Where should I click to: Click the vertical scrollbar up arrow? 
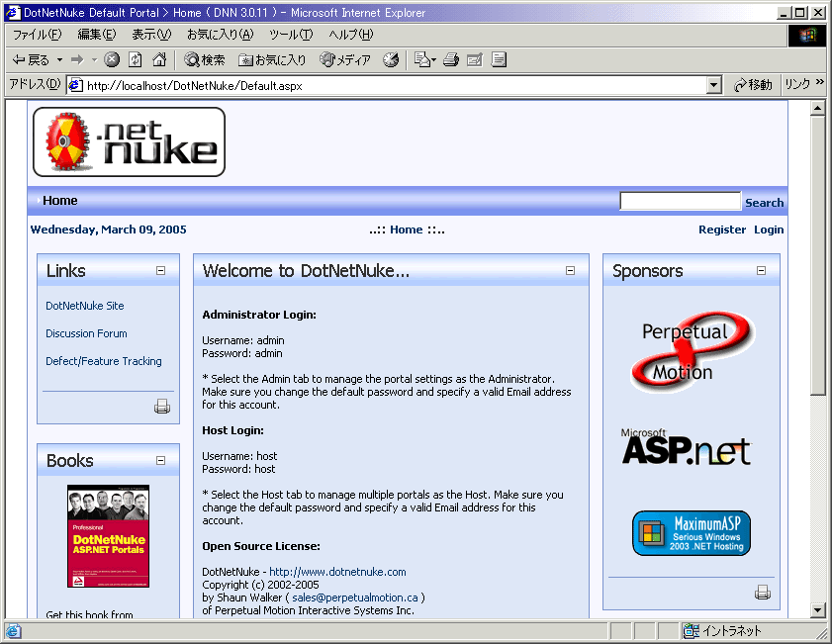pyautogui.click(x=818, y=108)
